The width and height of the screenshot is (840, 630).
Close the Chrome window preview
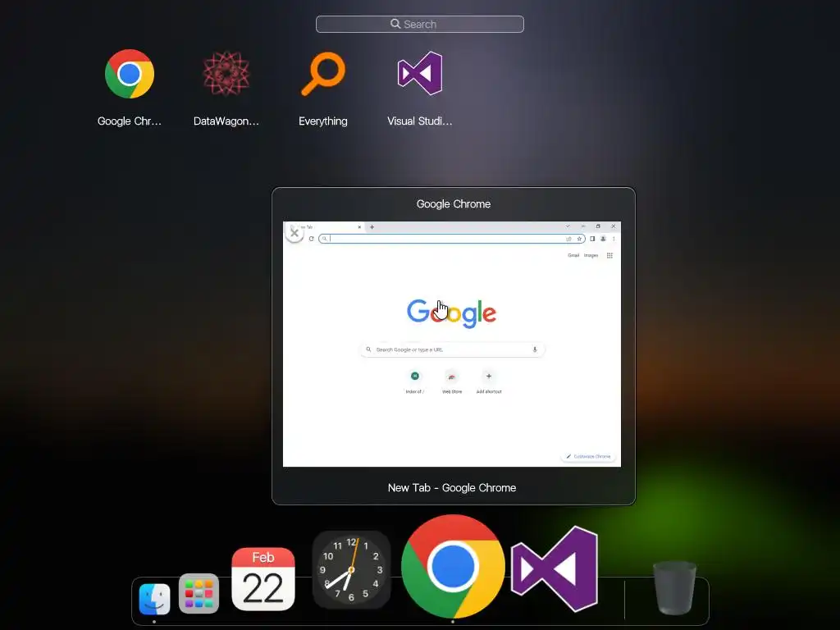tap(294, 233)
